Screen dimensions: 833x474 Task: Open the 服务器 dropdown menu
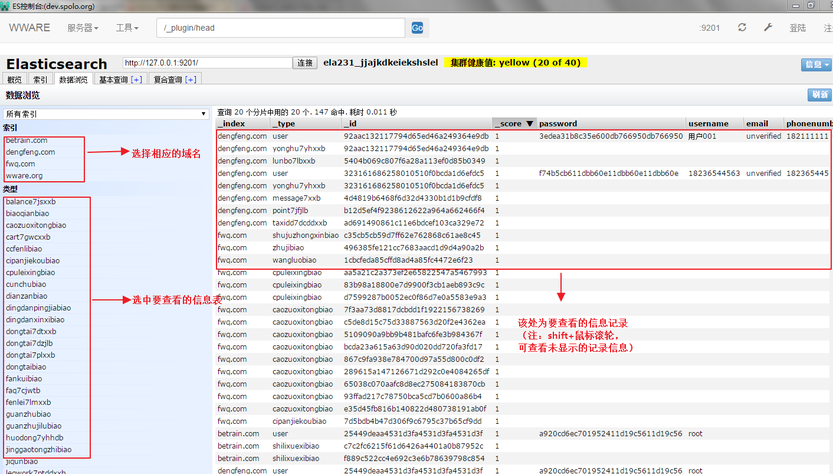pyautogui.click(x=82, y=28)
